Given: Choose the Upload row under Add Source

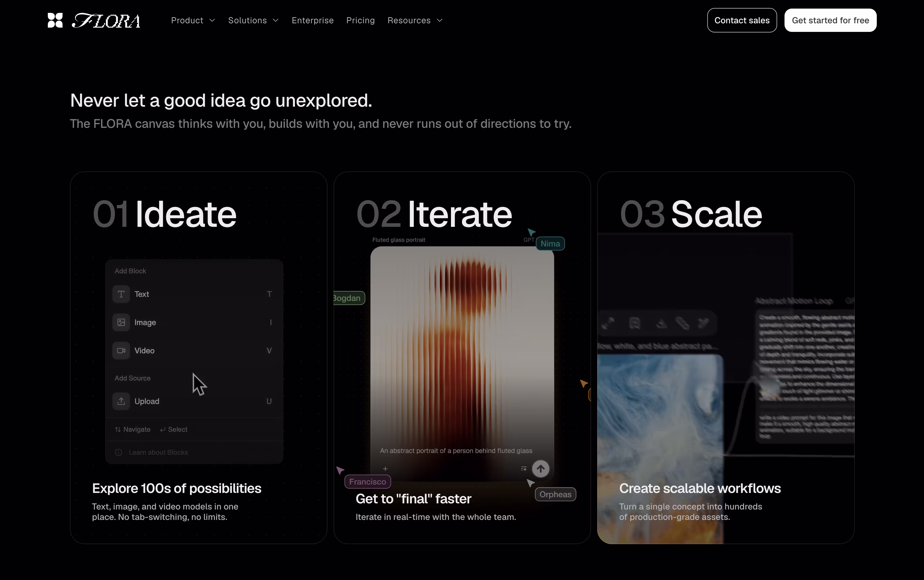Looking at the screenshot, I should click(x=194, y=401).
